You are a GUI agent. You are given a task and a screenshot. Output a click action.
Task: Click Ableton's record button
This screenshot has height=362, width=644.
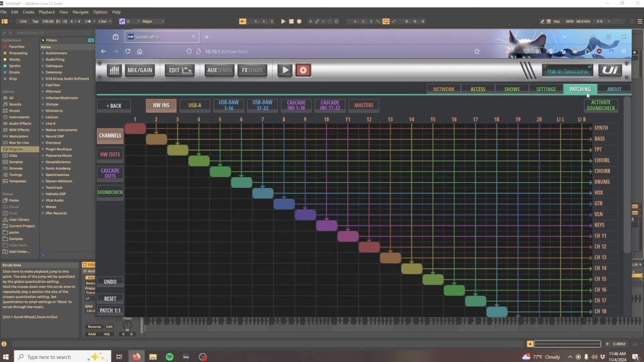click(x=299, y=21)
